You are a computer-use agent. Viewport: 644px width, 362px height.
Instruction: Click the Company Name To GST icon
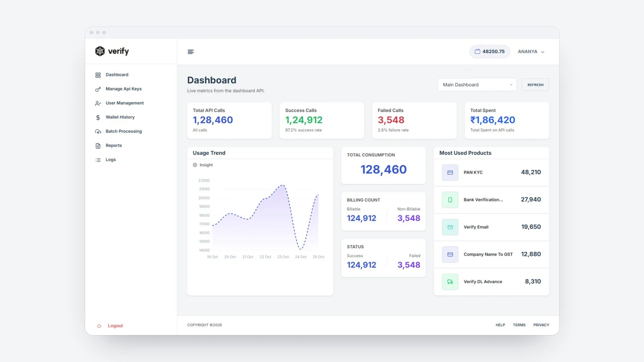pyautogui.click(x=450, y=255)
